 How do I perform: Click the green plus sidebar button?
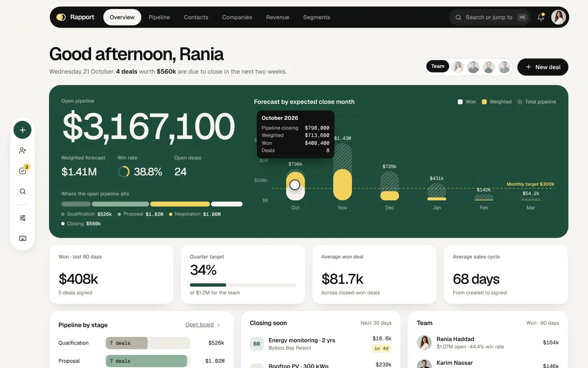23,130
